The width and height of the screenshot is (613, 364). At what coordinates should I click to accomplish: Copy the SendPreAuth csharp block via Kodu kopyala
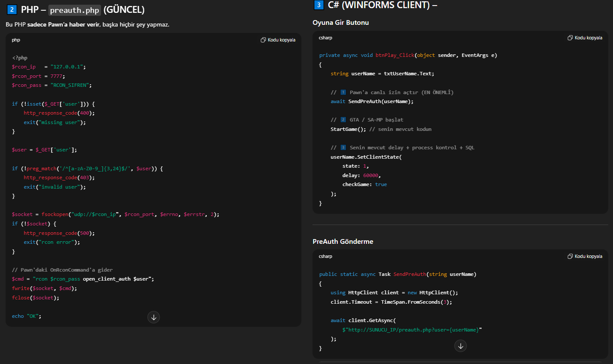pyautogui.click(x=585, y=256)
